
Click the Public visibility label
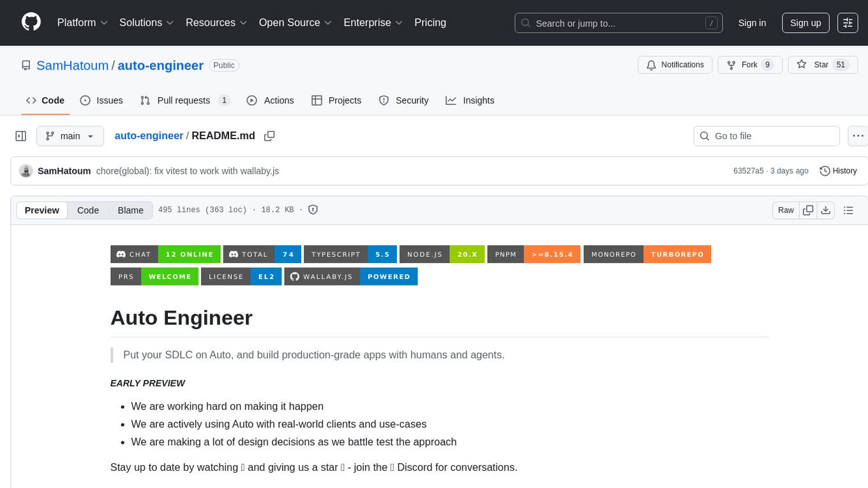[x=224, y=65]
